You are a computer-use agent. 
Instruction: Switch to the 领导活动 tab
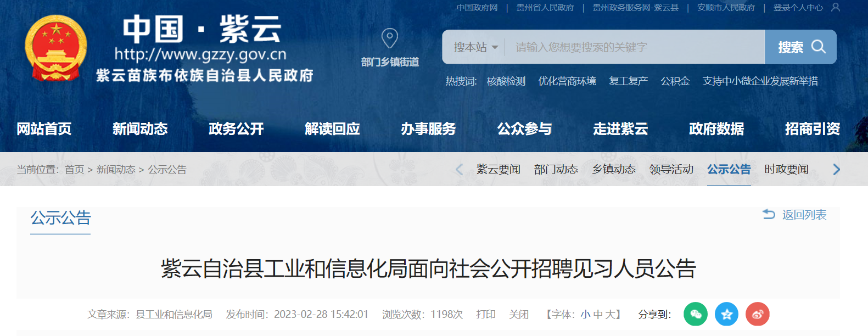click(x=671, y=169)
